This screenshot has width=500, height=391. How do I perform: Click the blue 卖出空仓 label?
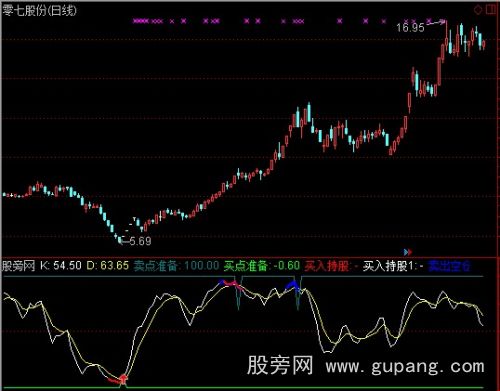point(449,266)
